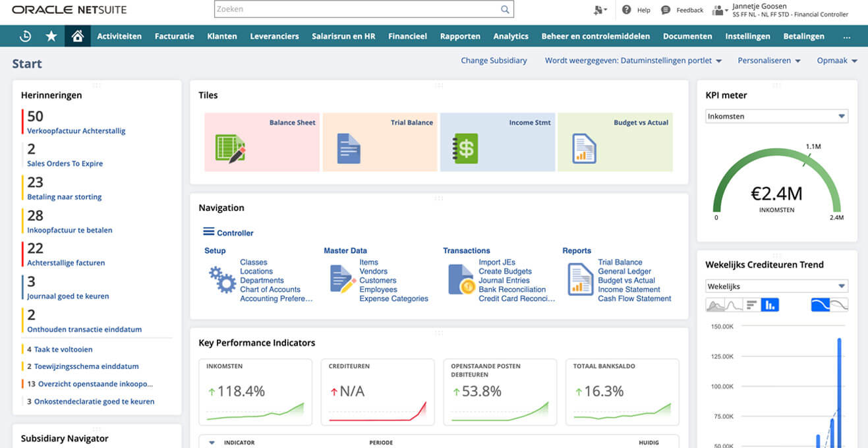This screenshot has height=448, width=868.
Task: Open the Wekelijks period dropdown
Action: [x=776, y=287]
